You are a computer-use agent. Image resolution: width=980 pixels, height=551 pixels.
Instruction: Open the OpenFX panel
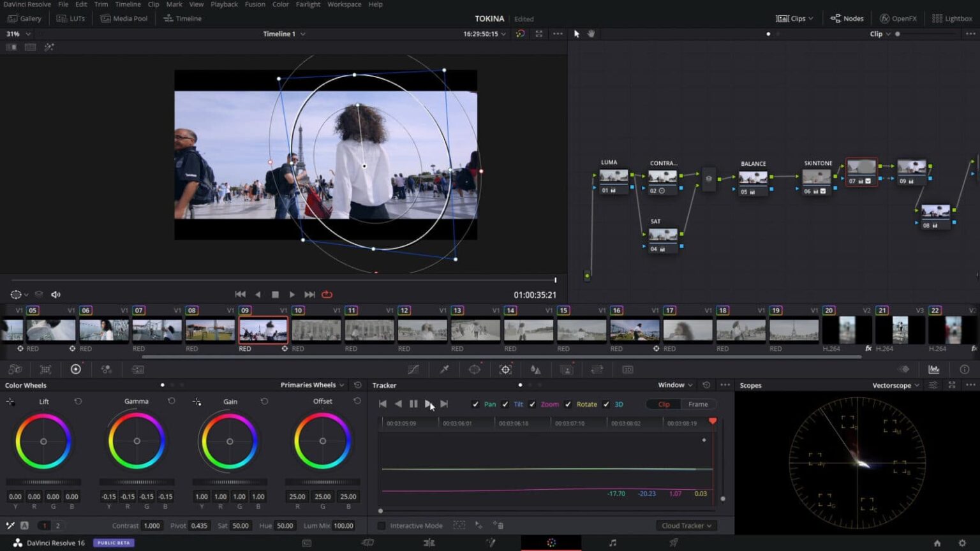coord(898,18)
